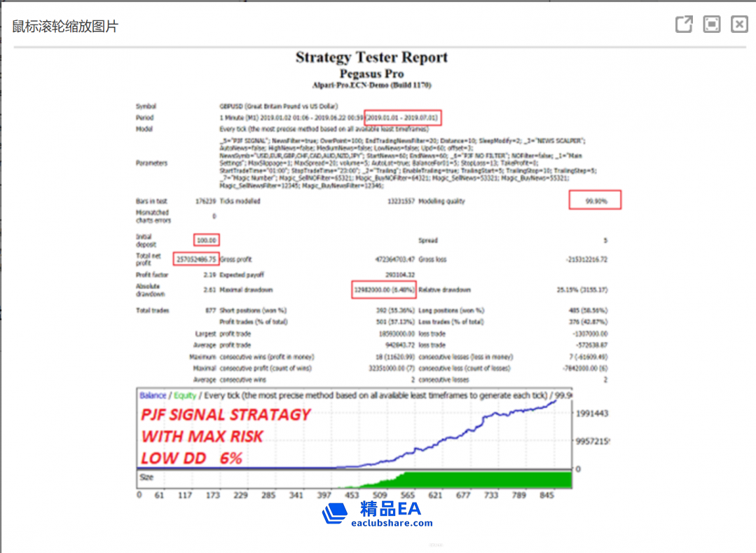Image resolution: width=756 pixels, height=553 pixels.
Task: Click the Parameters row label
Action: pos(151,163)
